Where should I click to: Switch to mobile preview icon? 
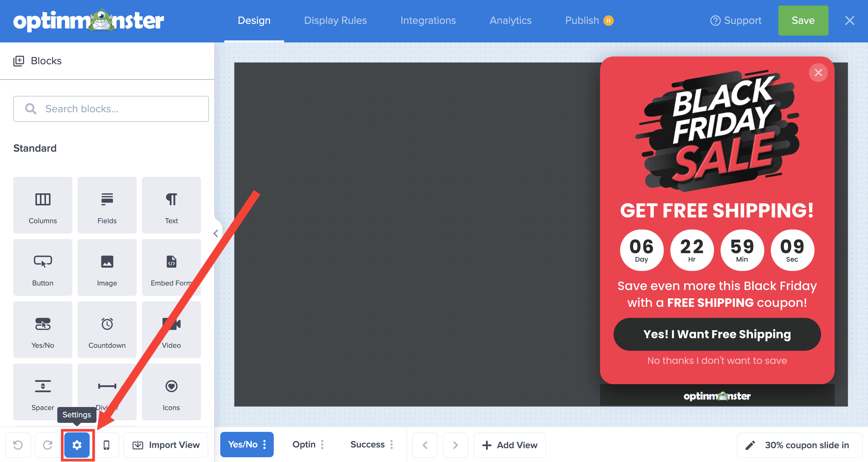point(106,445)
